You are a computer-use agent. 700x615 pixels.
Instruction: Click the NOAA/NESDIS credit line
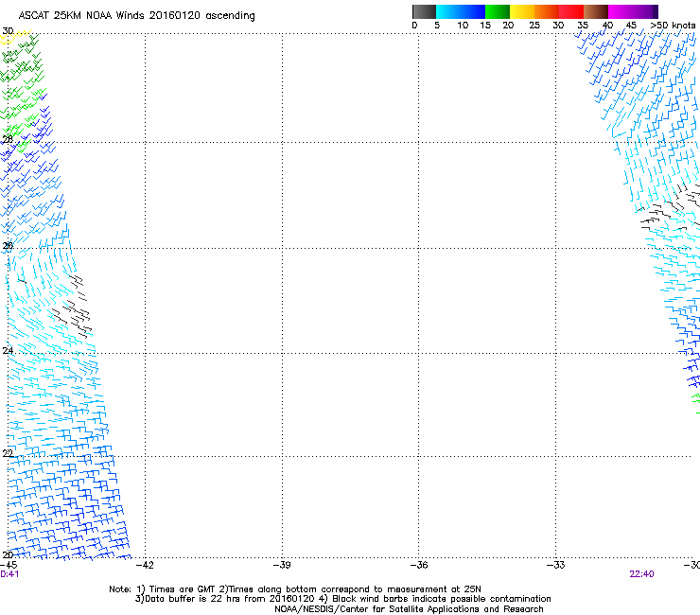pos(409,609)
